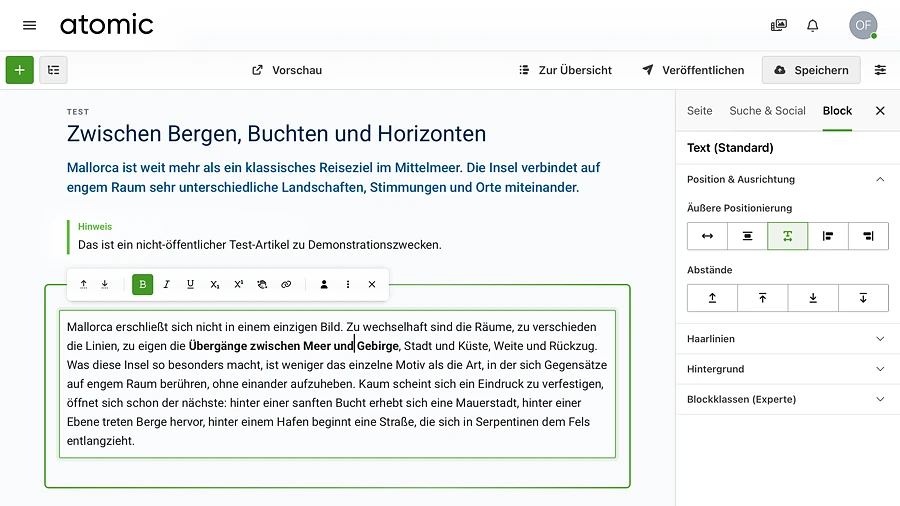Toggle bold formatting in the text toolbar
Viewport: 900px width, 506px height.
point(143,285)
